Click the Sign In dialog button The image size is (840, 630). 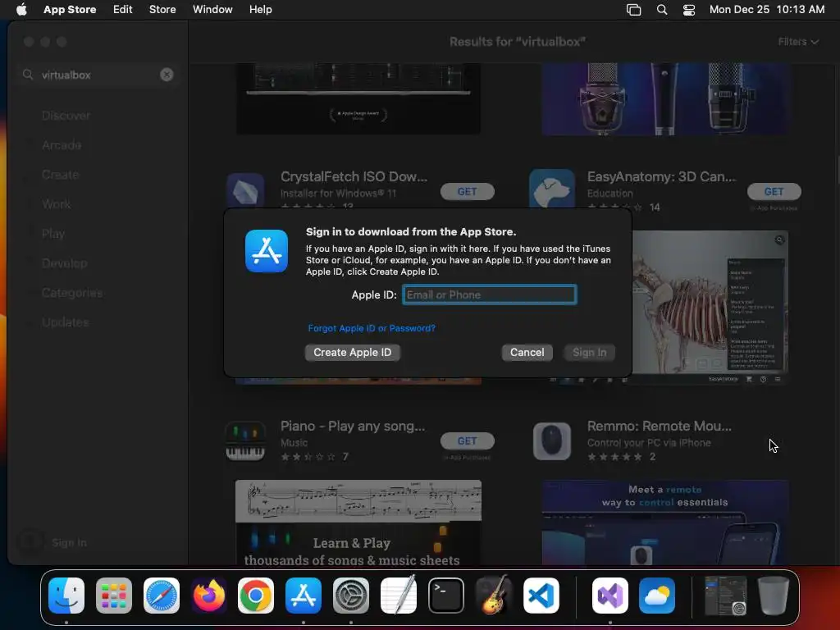(589, 353)
